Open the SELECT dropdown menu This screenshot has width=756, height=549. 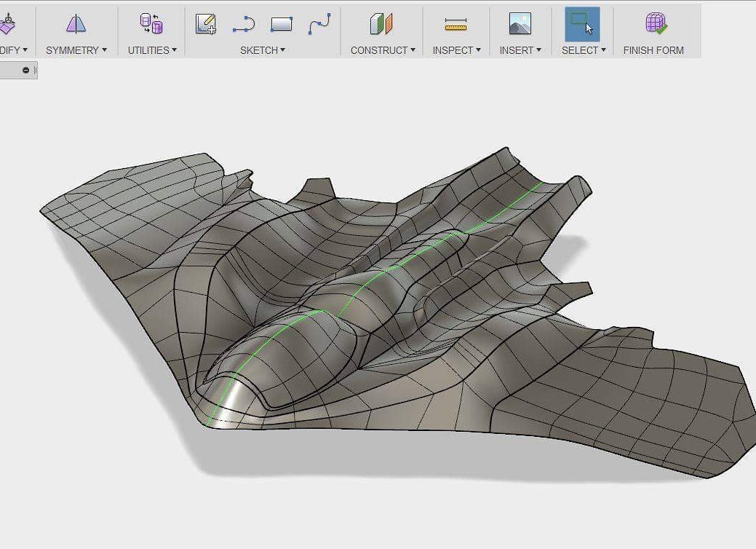click(x=584, y=50)
